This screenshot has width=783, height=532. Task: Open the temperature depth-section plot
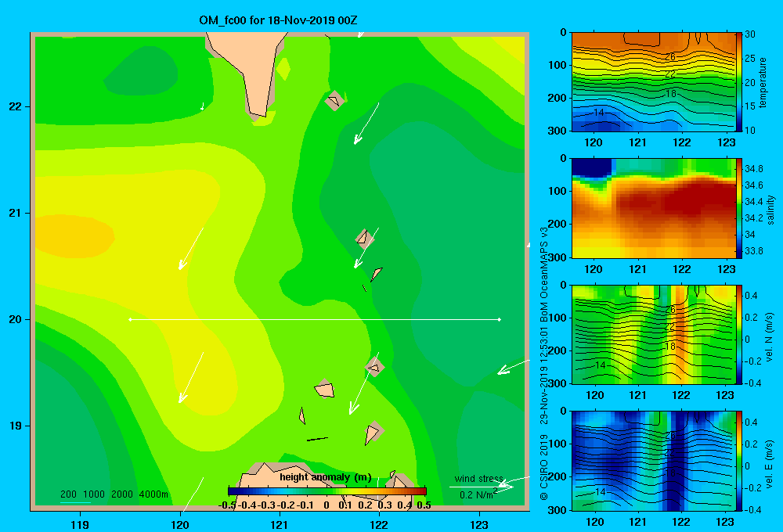653,82
